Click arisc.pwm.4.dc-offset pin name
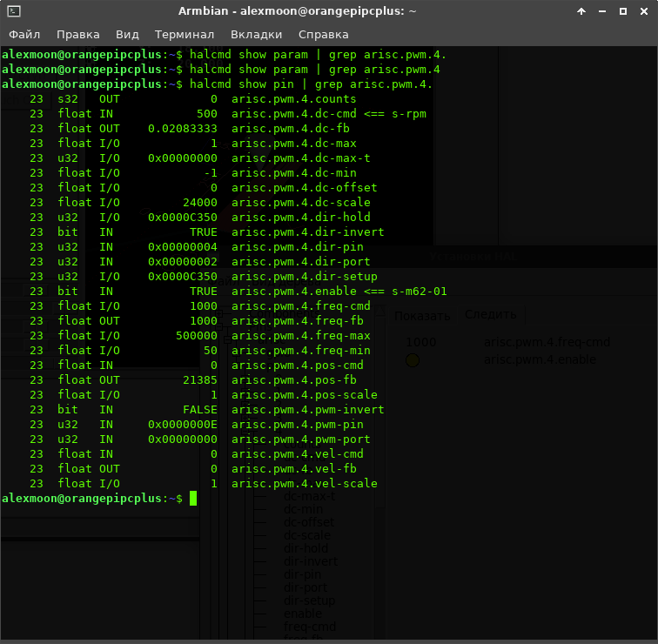Screen dimensions: 658x644 [305, 187]
